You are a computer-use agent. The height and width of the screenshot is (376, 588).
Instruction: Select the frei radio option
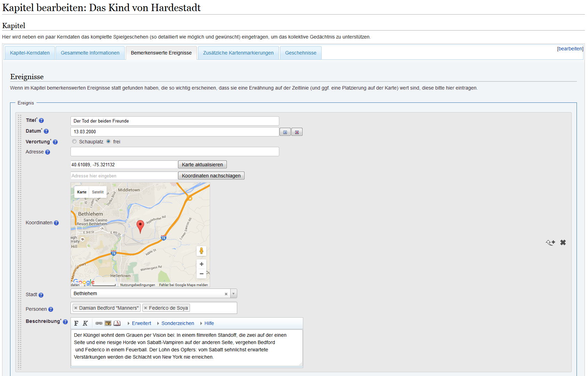pos(108,142)
